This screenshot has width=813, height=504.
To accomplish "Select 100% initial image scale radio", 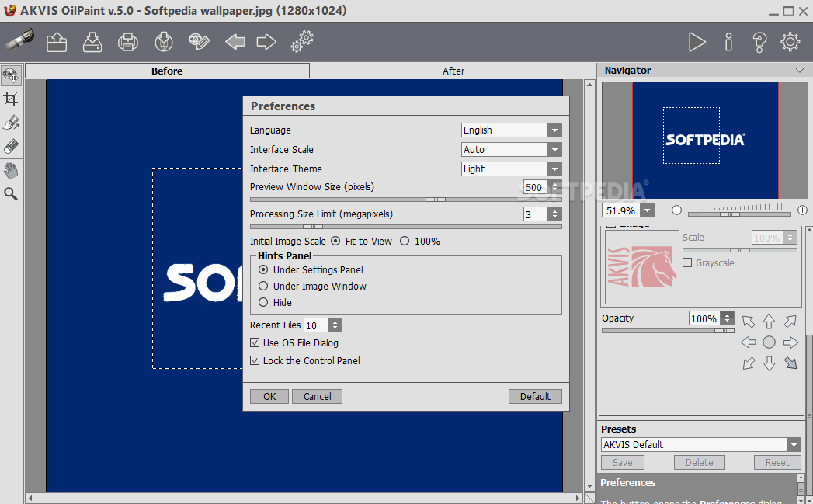I will (405, 241).
